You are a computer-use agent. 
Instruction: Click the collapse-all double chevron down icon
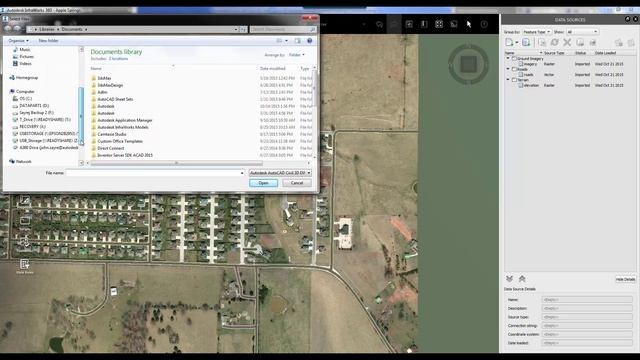coord(509,279)
